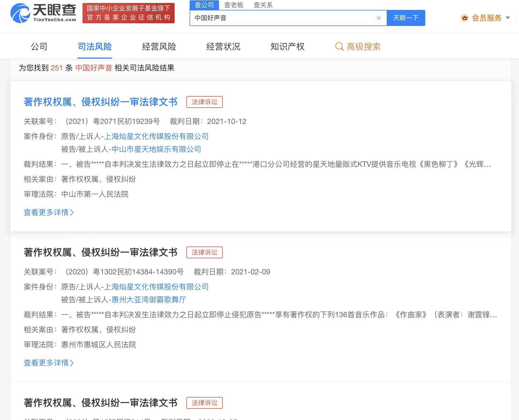Click 法律诉讼 tag on the third case
This screenshot has width=519, height=420.
coord(205,403)
